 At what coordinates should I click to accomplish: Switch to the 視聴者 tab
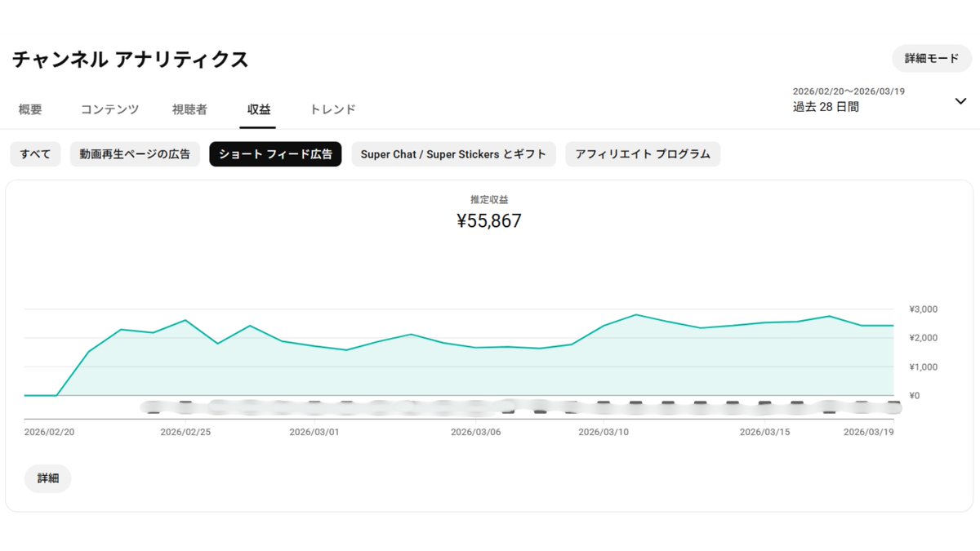[x=189, y=109]
